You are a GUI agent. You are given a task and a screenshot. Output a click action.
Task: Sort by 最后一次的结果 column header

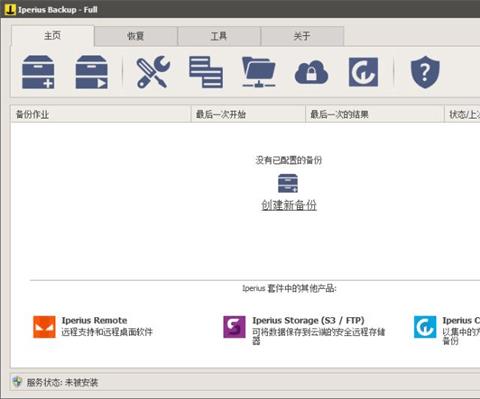pos(375,114)
